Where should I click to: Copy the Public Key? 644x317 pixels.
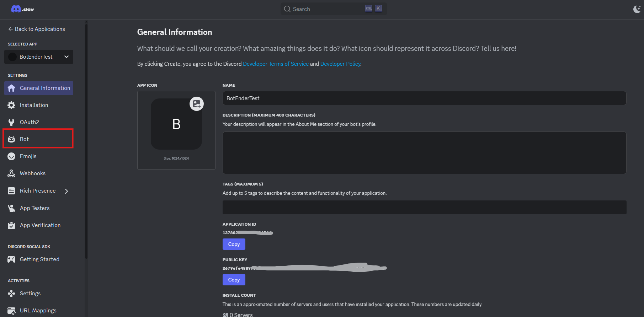234,280
